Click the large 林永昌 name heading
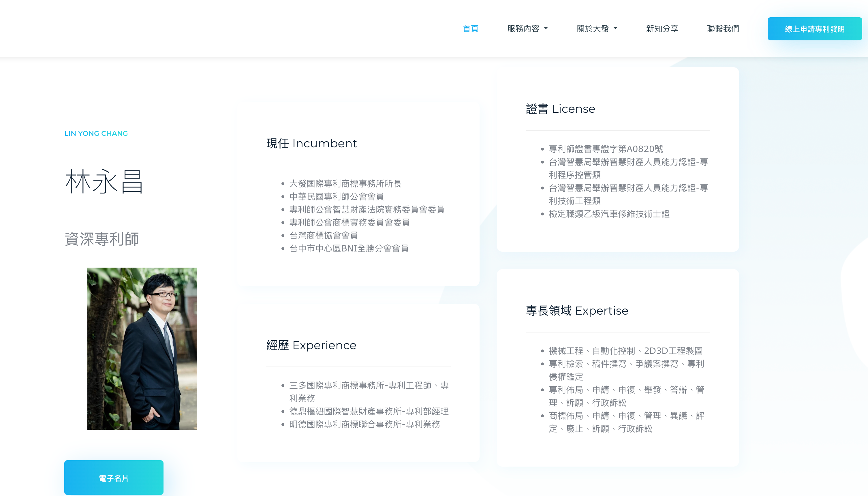 pyautogui.click(x=104, y=182)
